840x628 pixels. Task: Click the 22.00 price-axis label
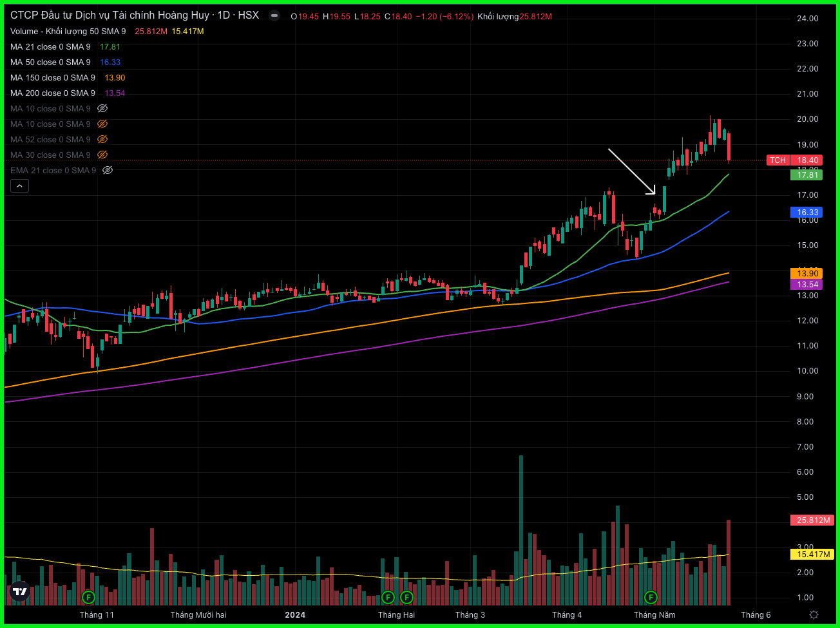tap(807, 69)
